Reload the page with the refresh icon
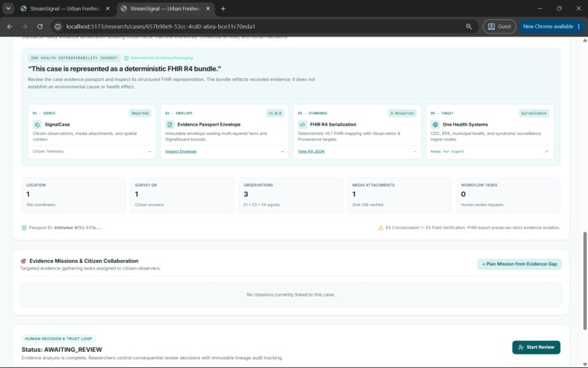The image size is (588, 368). point(40,27)
